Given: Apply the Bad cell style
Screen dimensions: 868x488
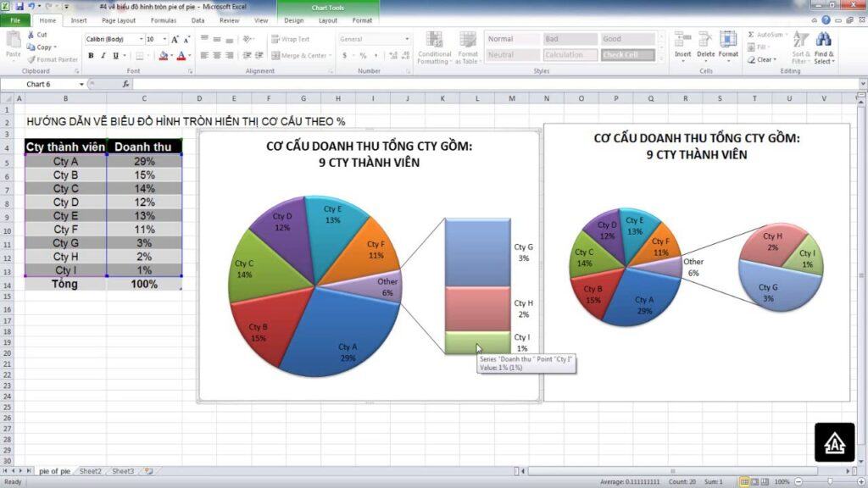Looking at the screenshot, I should (x=570, y=39).
